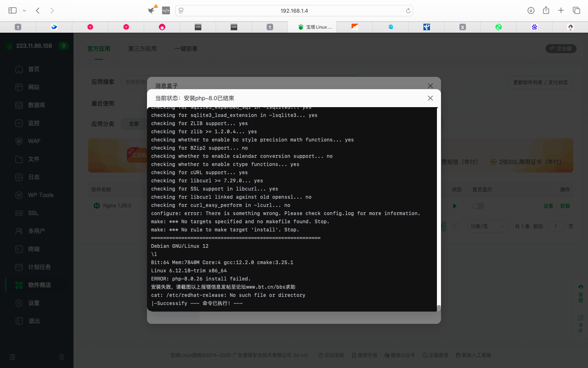The width and height of the screenshot is (588, 368).
Task: Reload page using the refresh icon
Action: click(408, 11)
